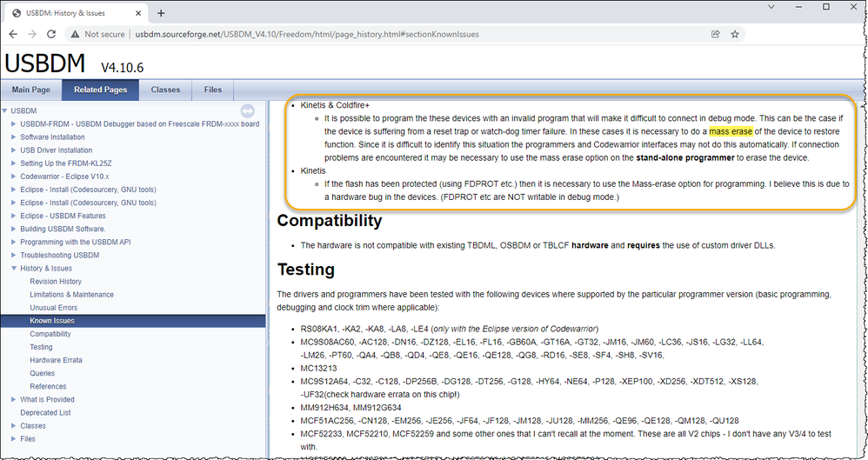Open the Related Pages tab
The image size is (868, 460).
point(100,90)
